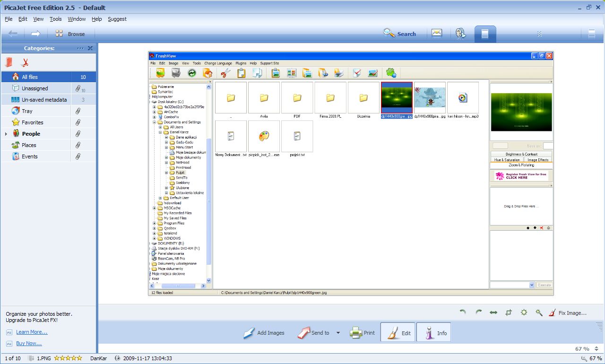Rotate image right with curved arrow
The width and height of the screenshot is (605, 364).
pos(478,312)
